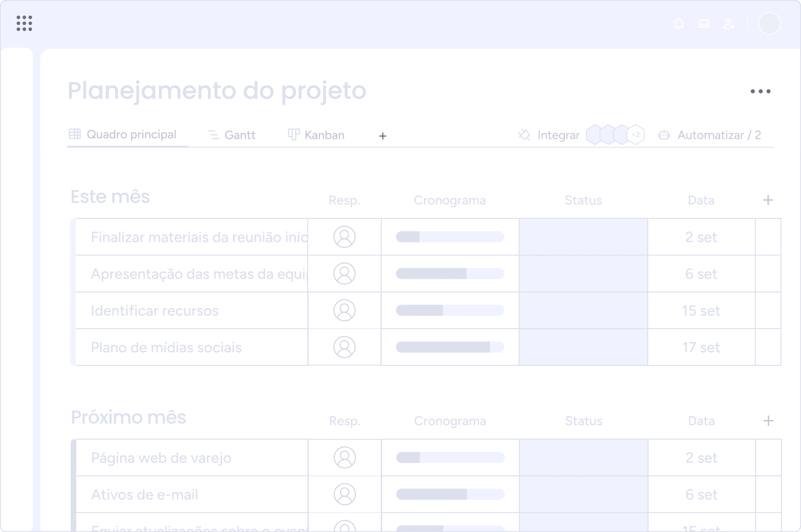Open the three-dot board options menu
This screenshot has height=532, width=801.
pos(760,92)
